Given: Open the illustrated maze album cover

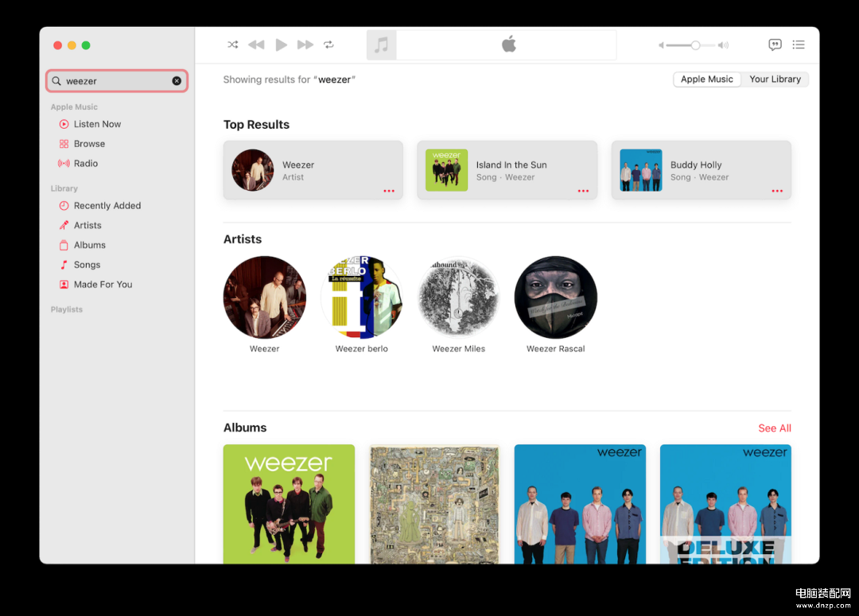Looking at the screenshot, I should click(x=434, y=504).
